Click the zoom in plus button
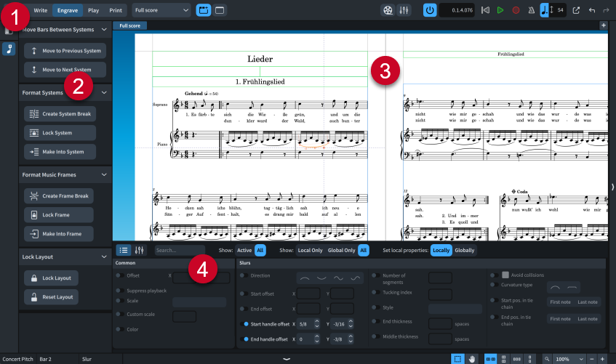Screen dimensions: 616x364 coord(602,359)
